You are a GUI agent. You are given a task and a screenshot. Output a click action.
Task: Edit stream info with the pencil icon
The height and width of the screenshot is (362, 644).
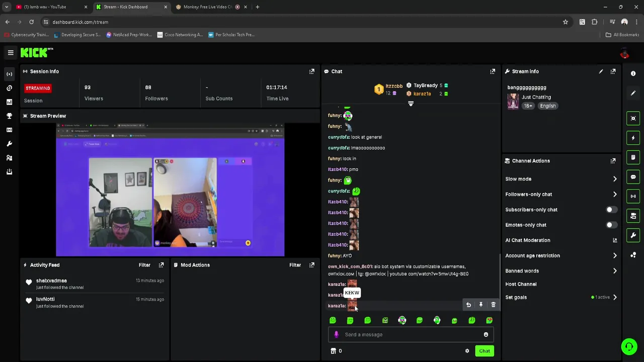tap(601, 71)
